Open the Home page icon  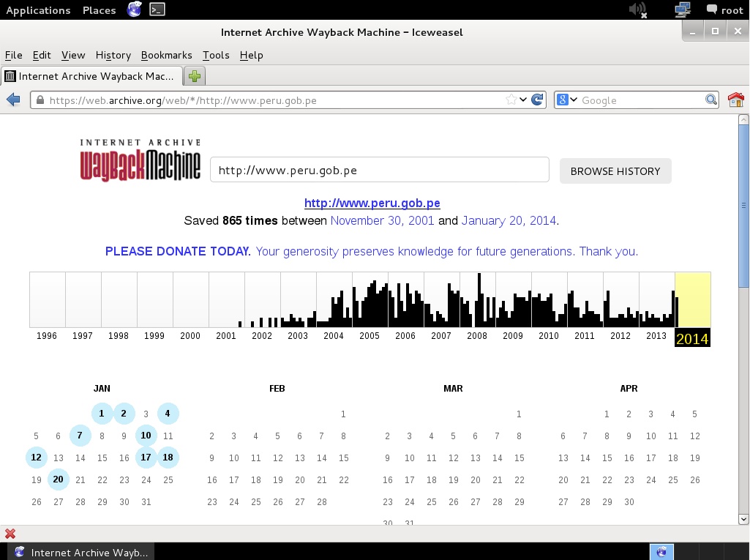tap(735, 100)
